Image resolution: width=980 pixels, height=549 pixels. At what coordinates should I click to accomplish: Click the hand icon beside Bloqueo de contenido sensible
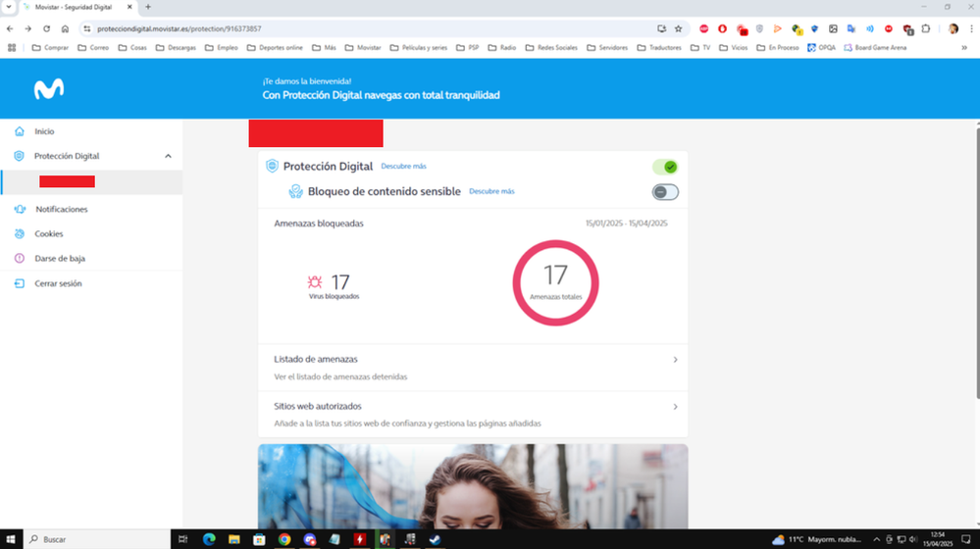(295, 191)
